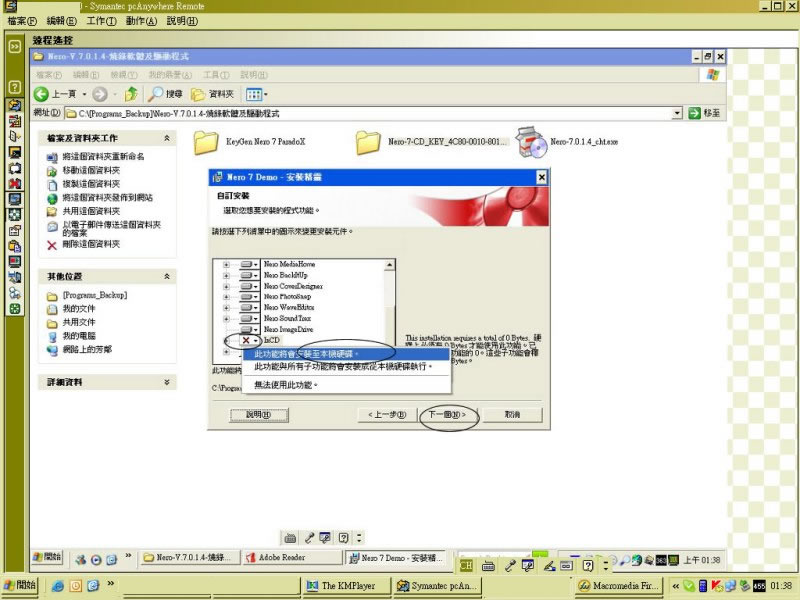Click the keyboard icon on the small floating toolbar
This screenshot has width=800, height=600.
pyautogui.click(x=290, y=538)
